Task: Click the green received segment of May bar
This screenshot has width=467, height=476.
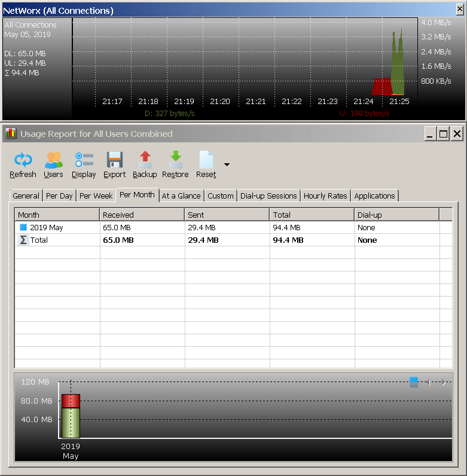Action: pos(71,423)
